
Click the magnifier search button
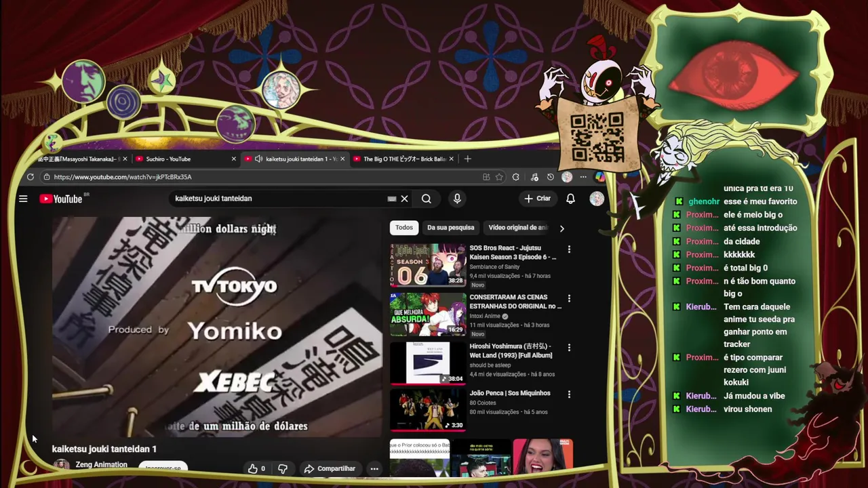point(426,199)
